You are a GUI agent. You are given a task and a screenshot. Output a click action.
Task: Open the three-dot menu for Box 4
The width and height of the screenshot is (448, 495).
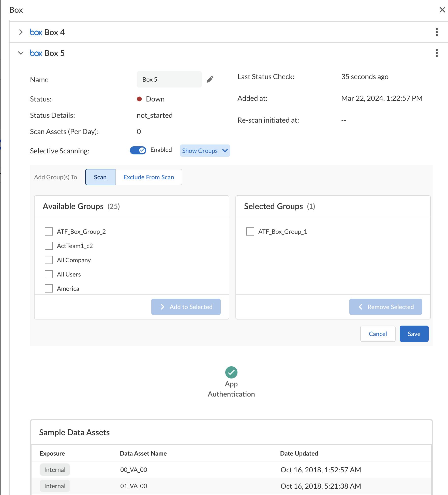(437, 32)
